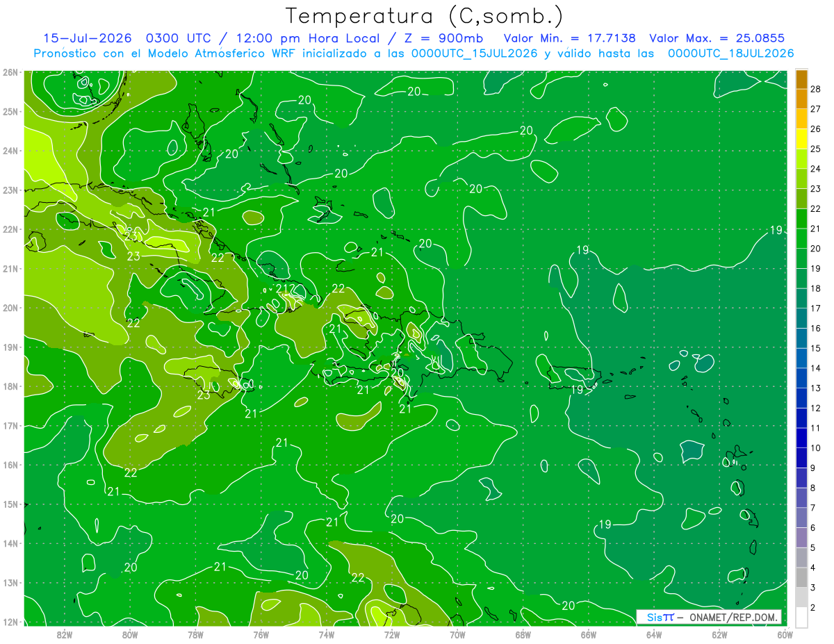Select the "15-Jul-2026" date text
This screenshot has height=644, width=834.
[x=87, y=38]
